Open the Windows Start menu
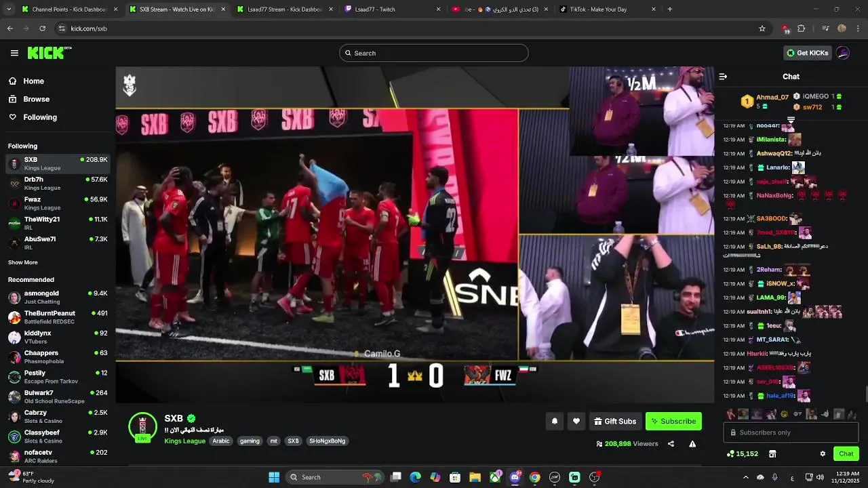The image size is (868, 488). pyautogui.click(x=274, y=477)
